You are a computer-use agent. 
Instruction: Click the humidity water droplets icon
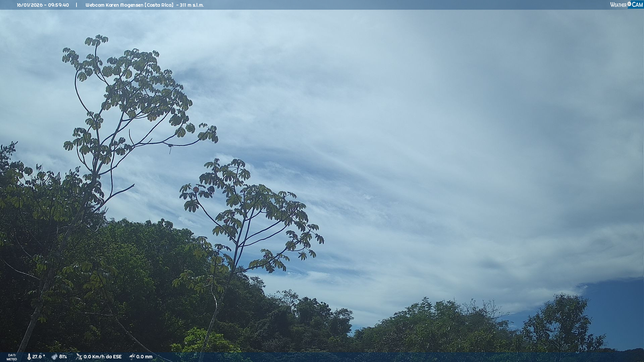pos(54,357)
